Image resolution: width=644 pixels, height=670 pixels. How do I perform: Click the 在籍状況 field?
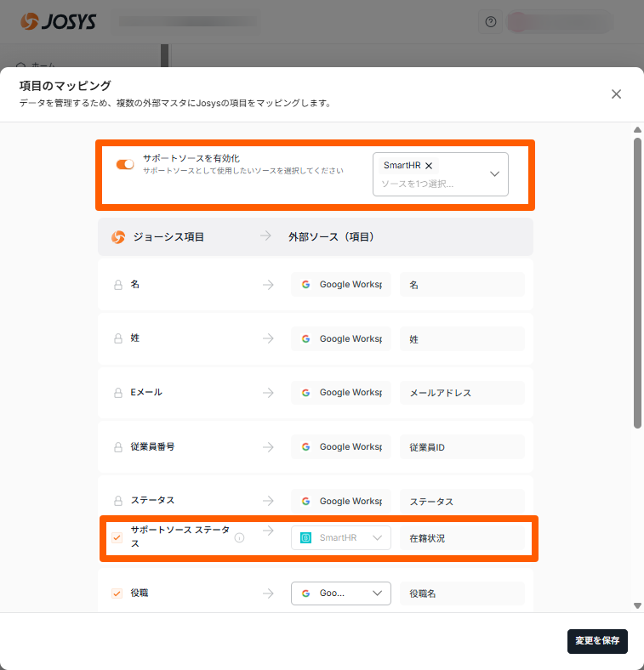(462, 538)
